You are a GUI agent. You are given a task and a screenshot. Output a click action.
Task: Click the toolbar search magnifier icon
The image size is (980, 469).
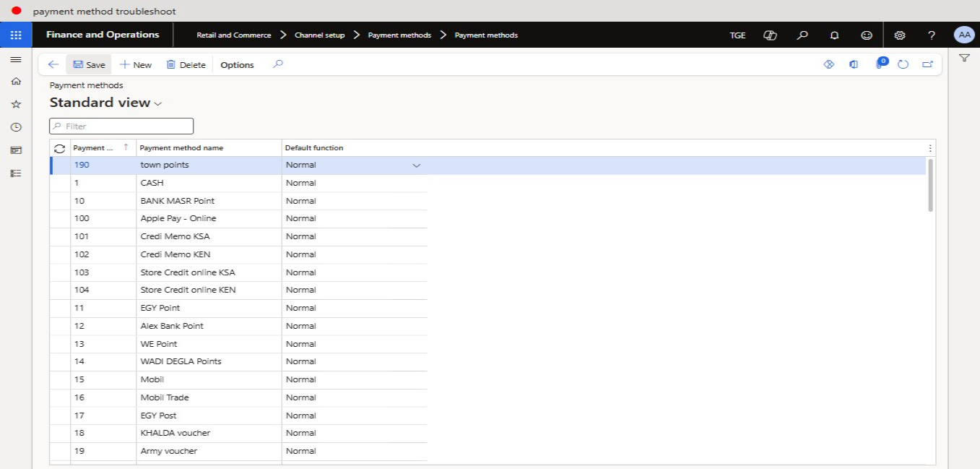point(278,64)
